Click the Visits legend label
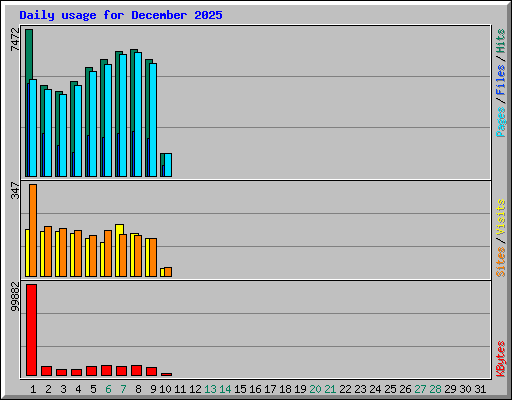512x400 pixels. [x=501, y=217]
